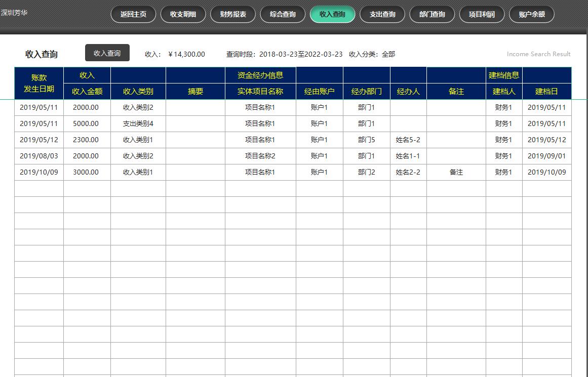Screen dimensions: 588x377
Task: Open the 综合查询 search page
Action: (282, 14)
